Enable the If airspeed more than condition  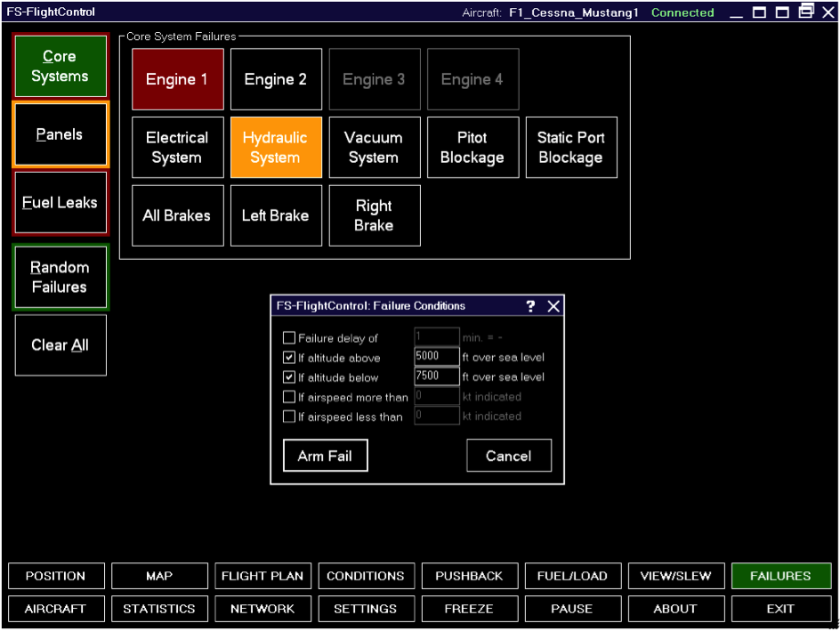(289, 396)
